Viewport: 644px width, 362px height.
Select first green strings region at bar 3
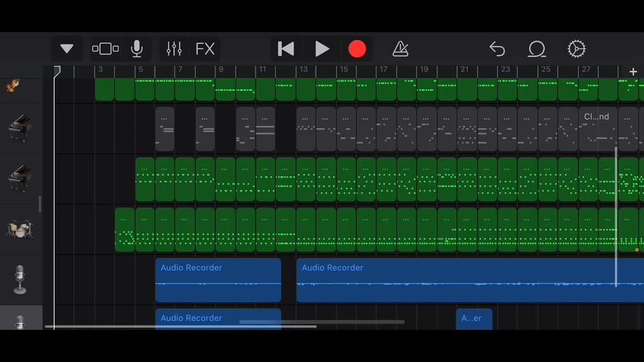click(x=105, y=89)
